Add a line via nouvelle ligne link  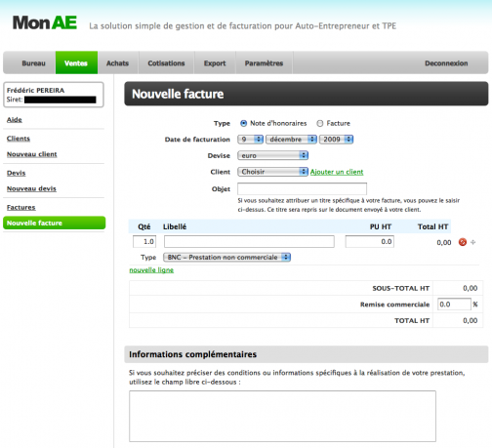[x=151, y=270]
